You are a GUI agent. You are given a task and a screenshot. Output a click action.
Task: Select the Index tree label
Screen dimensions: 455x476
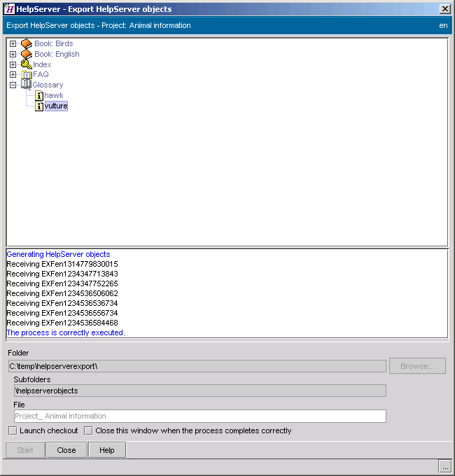pyautogui.click(x=42, y=64)
